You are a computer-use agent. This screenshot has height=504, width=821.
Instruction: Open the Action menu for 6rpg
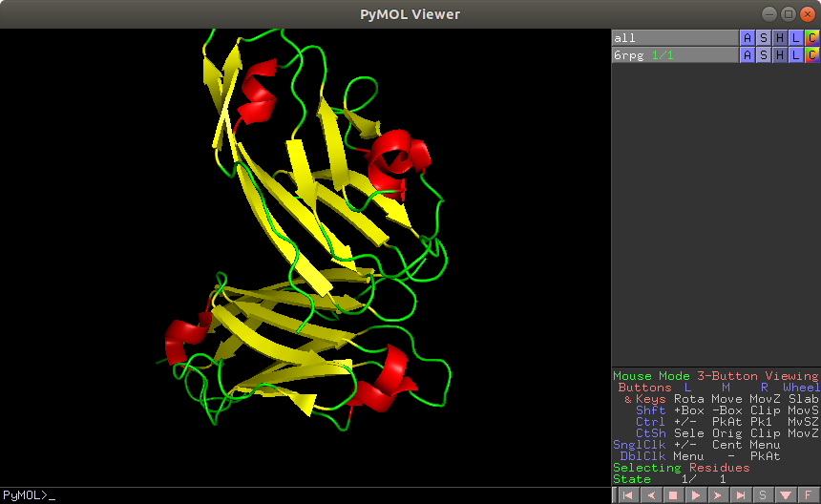click(747, 55)
